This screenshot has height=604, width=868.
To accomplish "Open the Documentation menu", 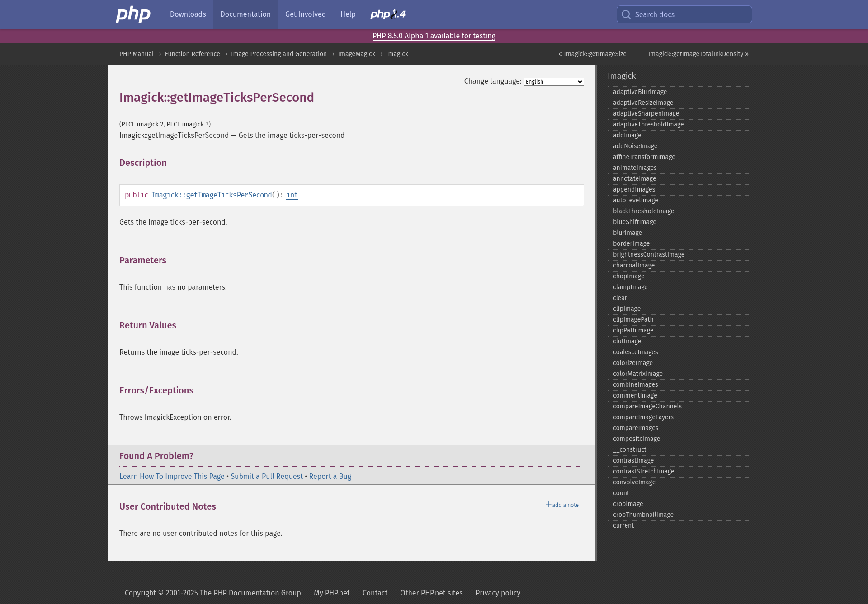I will point(245,14).
